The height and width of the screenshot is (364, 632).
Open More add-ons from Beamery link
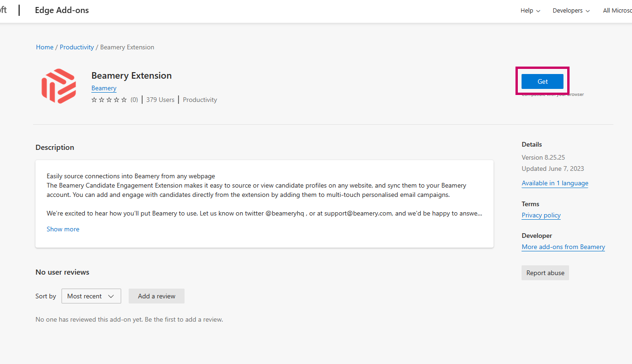pos(563,247)
